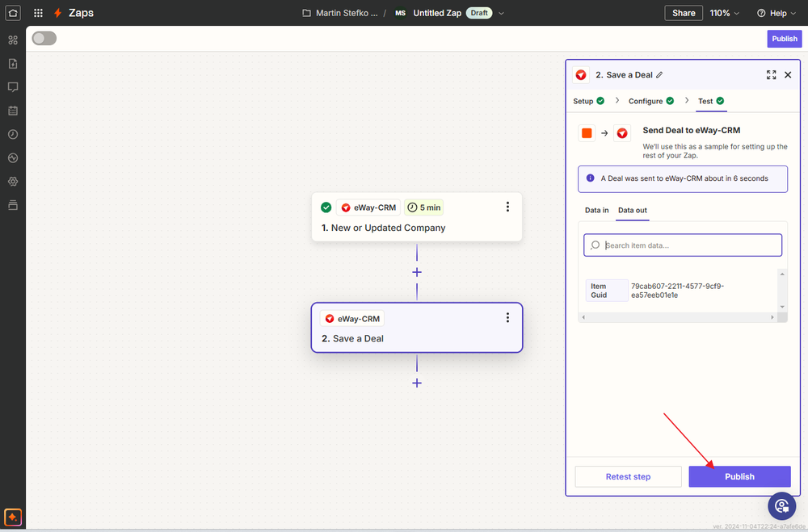Click the search magnifier icon in data field
Viewport: 808px width, 532px height.
tap(595, 245)
